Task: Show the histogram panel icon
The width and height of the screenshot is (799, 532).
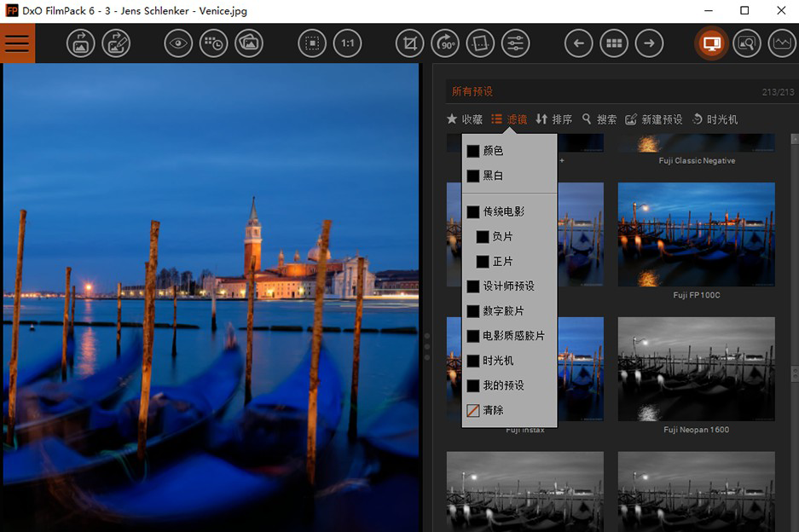Action: 781,43
